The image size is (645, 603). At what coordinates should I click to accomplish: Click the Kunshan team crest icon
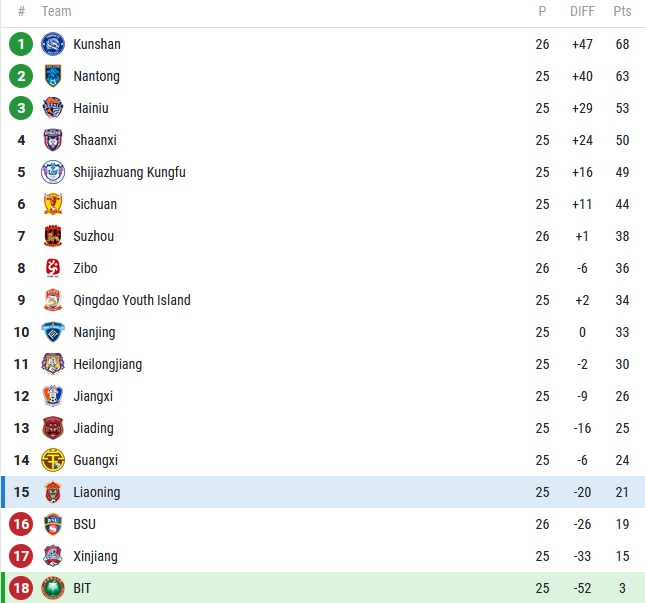tap(53, 44)
